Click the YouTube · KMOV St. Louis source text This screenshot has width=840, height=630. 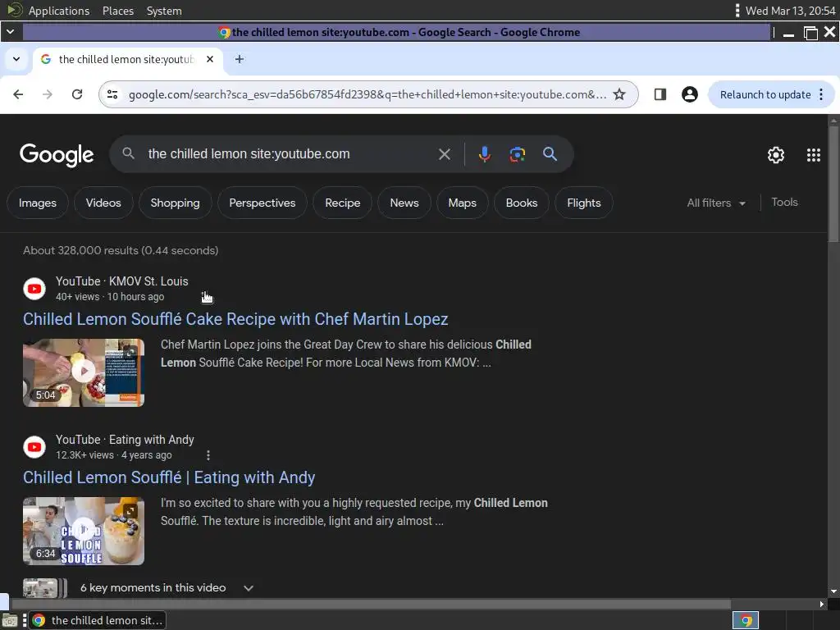(122, 281)
